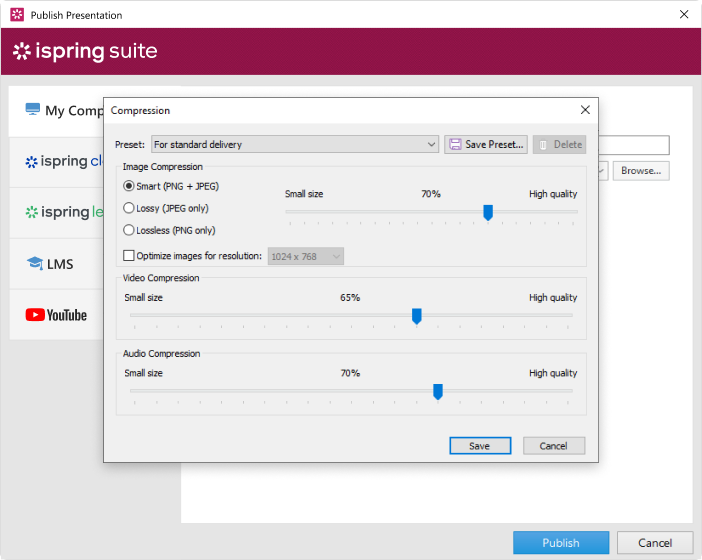
Task: Click the Browse button
Action: tap(641, 171)
